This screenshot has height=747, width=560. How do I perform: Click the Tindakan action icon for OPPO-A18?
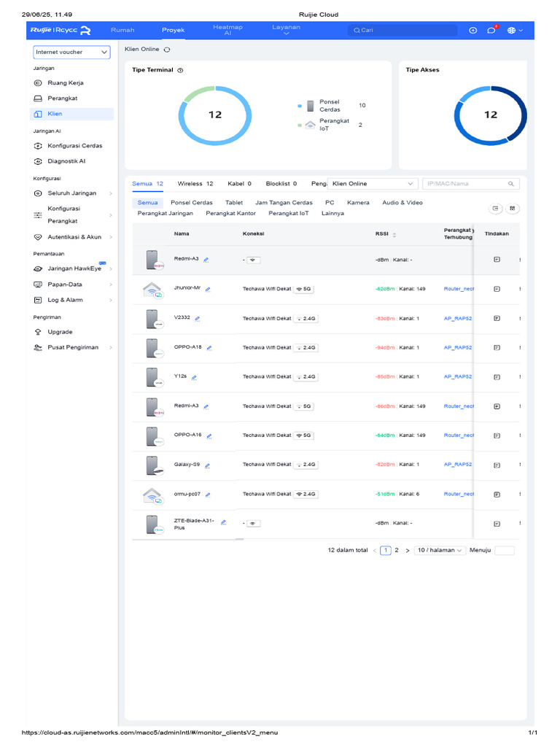497,348
